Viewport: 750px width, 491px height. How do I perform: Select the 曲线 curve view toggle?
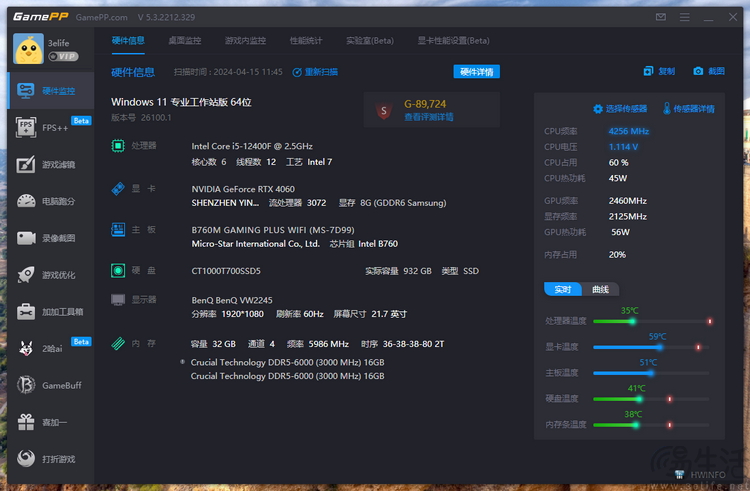click(x=600, y=289)
